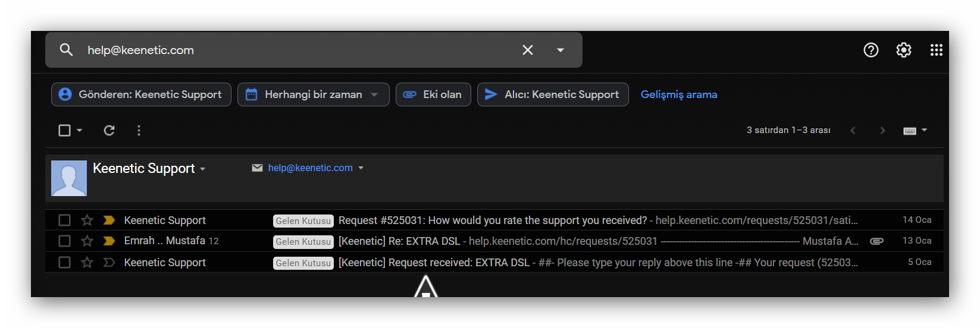Star the Request received: EXTRA DSL email
The image size is (980, 328).
(87, 263)
